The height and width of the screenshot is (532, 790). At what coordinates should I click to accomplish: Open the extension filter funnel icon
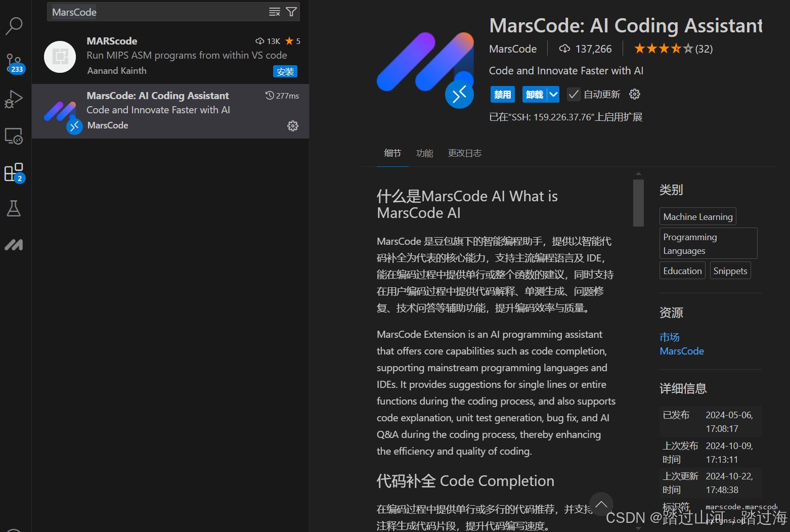point(291,12)
